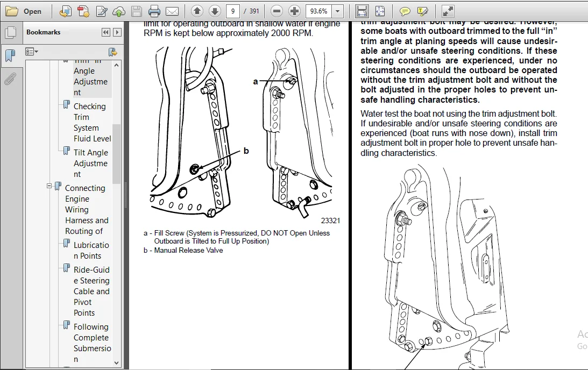Collapse the Connecting Engine Wiring Harness bookmark
The width and height of the screenshot is (588, 370).
pos(49,186)
